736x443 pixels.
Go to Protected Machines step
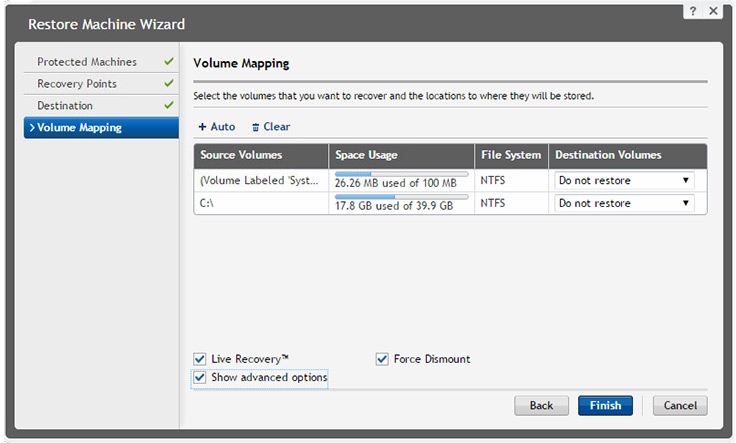[87, 62]
